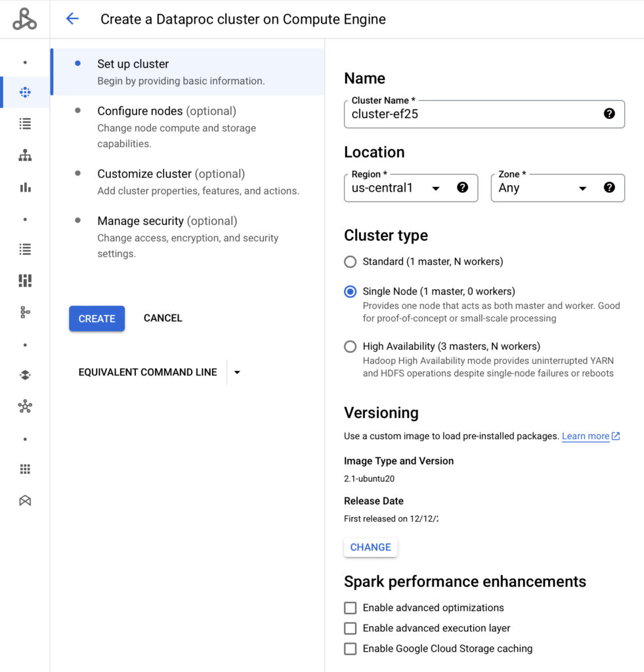Open the nine-dot grid sidebar icon
644x672 pixels.
[x=25, y=469]
